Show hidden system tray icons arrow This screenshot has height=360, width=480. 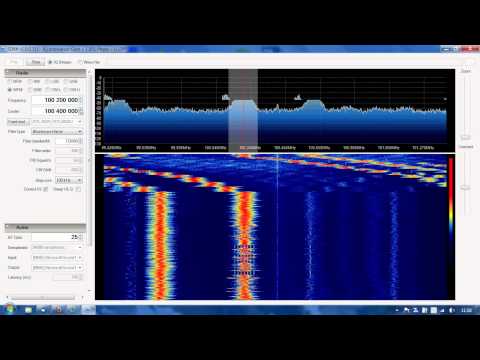point(397,310)
